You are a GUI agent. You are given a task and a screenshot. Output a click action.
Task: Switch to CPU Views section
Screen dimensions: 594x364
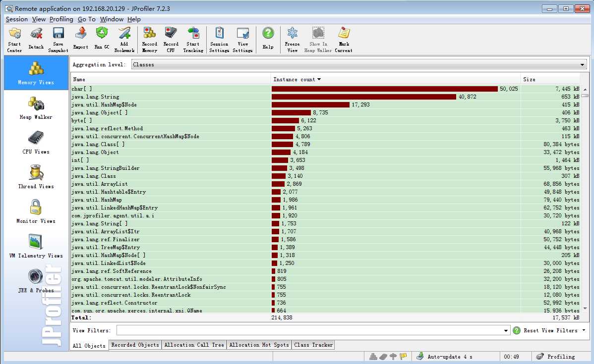[36, 142]
